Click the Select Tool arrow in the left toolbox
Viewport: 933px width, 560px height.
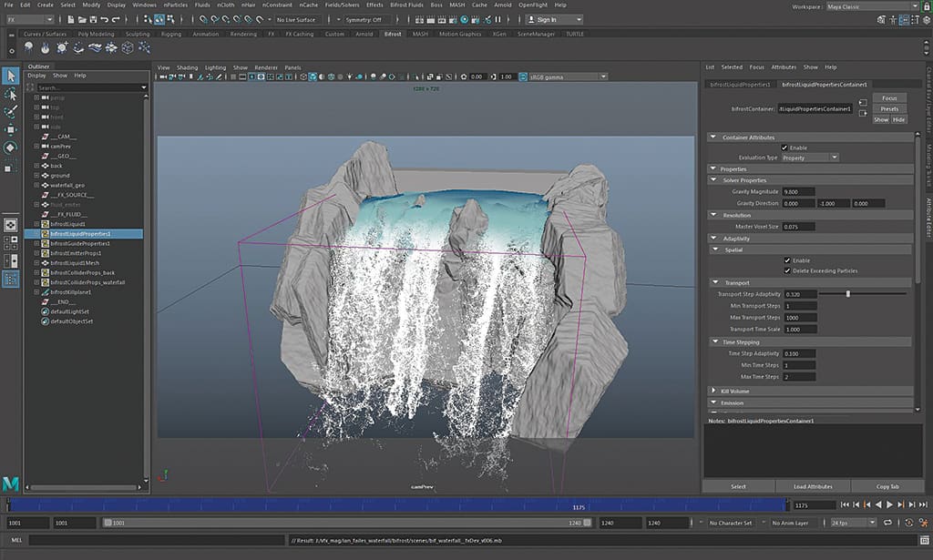click(x=10, y=76)
